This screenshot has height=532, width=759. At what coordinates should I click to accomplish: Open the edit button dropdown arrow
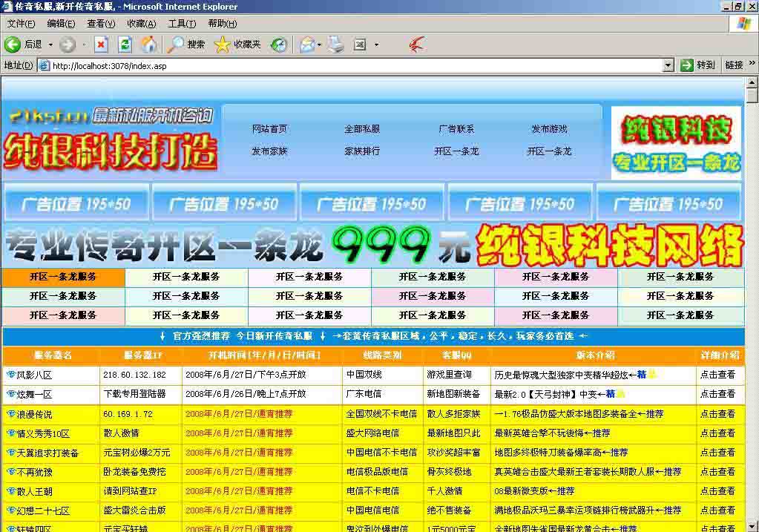tap(375, 45)
